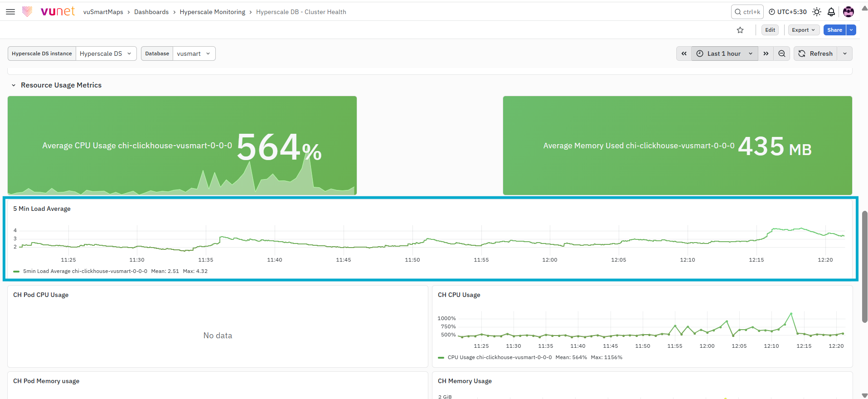
Task: Click the vunet logo
Action: 48,11
